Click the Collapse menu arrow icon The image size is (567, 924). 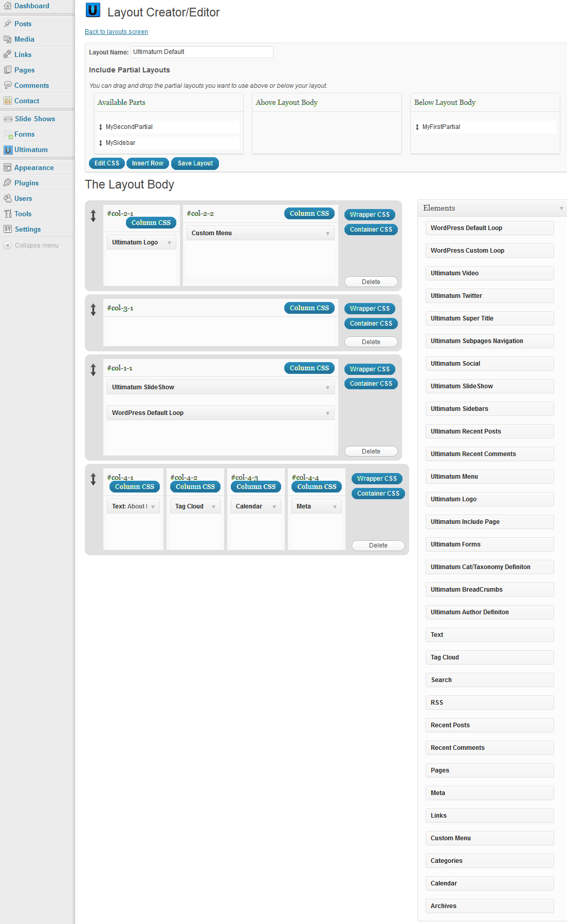tap(7, 246)
